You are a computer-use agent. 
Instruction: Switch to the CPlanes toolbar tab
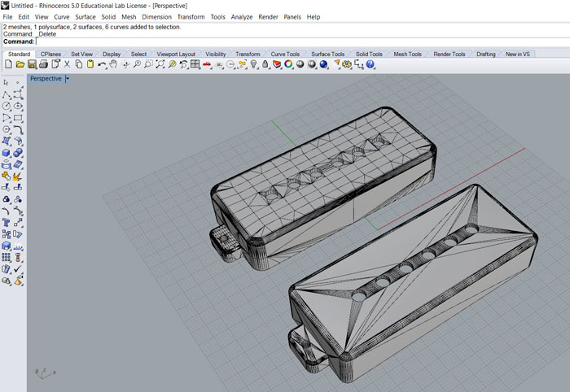coord(50,54)
